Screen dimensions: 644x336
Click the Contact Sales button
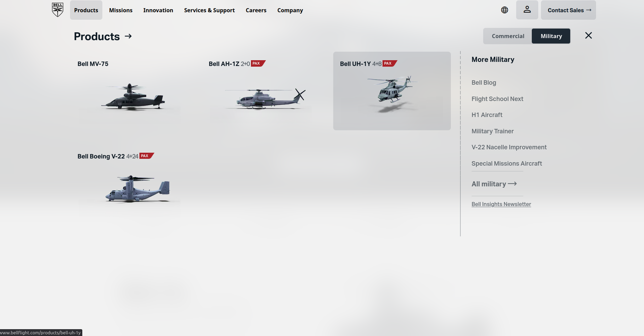click(x=569, y=10)
